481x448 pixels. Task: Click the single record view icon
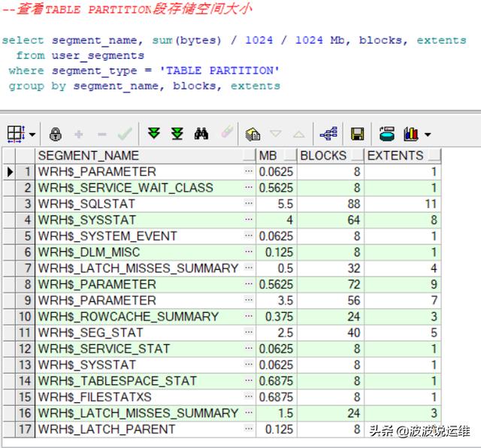(253, 134)
